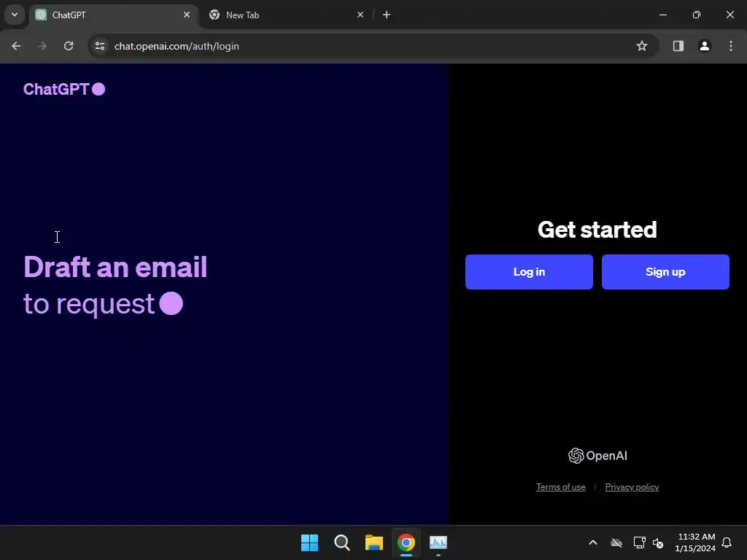Minimize the Chrome window

[662, 15]
